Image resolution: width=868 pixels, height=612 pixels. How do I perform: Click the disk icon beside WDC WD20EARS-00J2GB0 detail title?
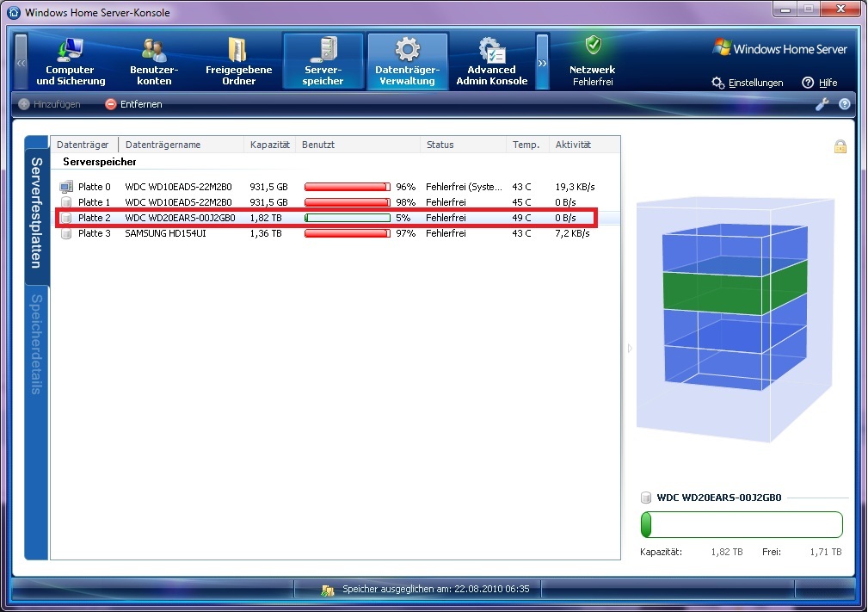(x=646, y=498)
